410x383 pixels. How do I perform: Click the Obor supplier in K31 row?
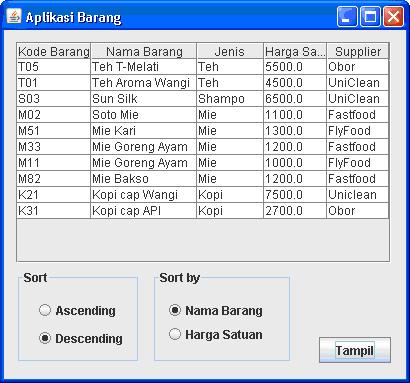(358, 211)
